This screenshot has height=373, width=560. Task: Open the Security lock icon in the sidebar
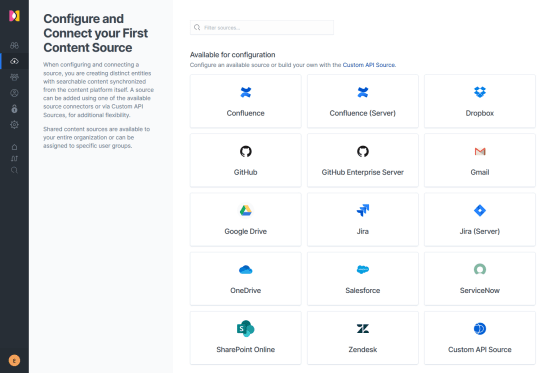(14, 109)
